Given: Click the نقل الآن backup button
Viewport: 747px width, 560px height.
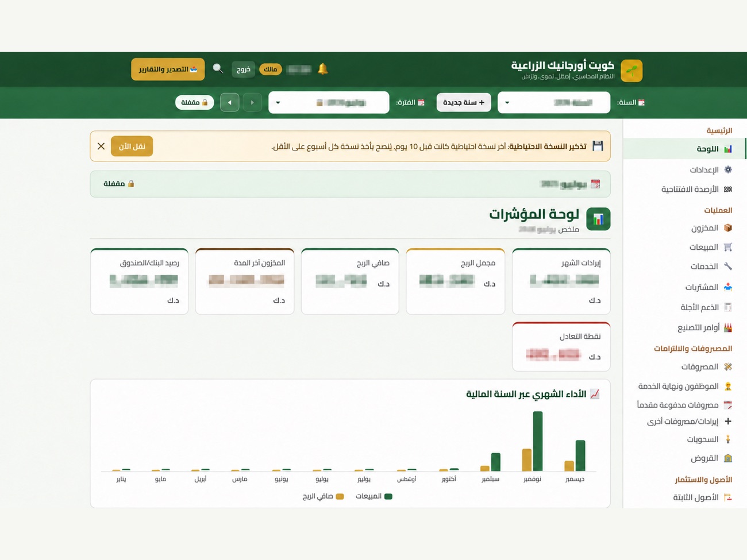Looking at the screenshot, I should [132, 146].
